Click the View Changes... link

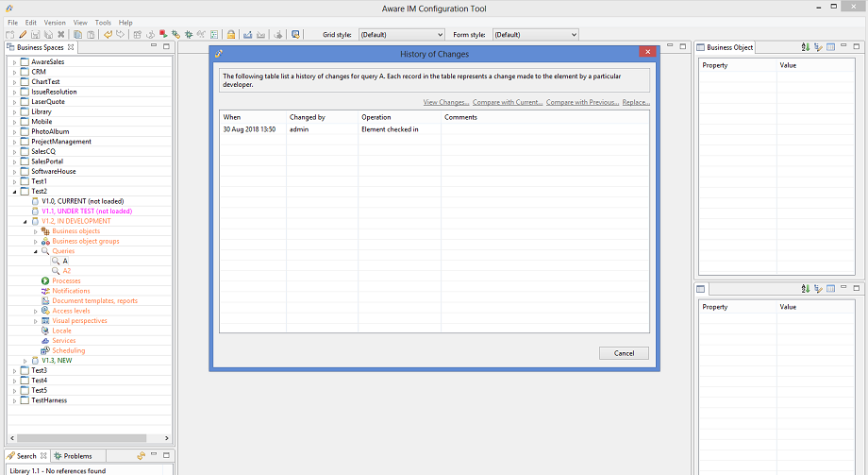(446, 102)
